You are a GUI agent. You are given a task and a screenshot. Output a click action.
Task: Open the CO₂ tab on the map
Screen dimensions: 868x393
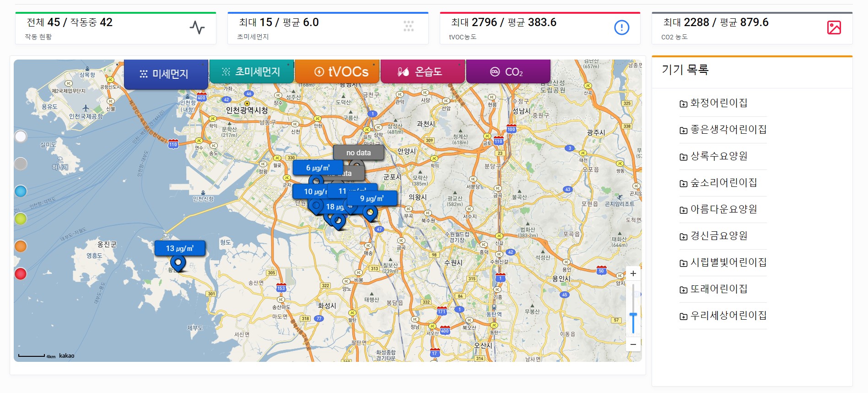pos(508,71)
